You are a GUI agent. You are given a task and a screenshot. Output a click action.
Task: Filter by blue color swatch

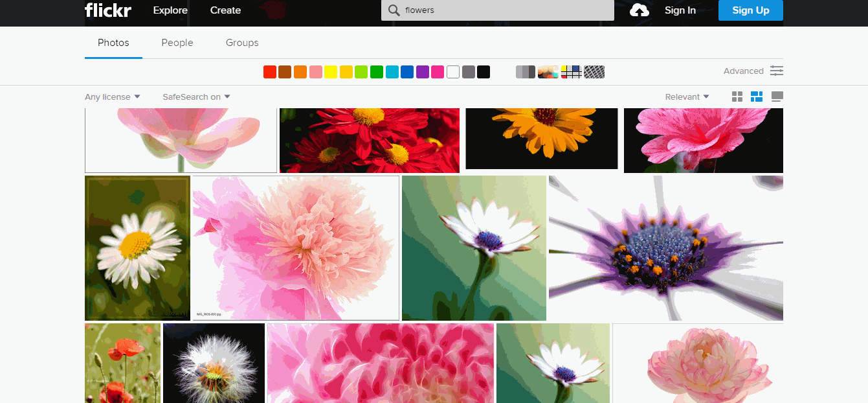[x=407, y=72]
